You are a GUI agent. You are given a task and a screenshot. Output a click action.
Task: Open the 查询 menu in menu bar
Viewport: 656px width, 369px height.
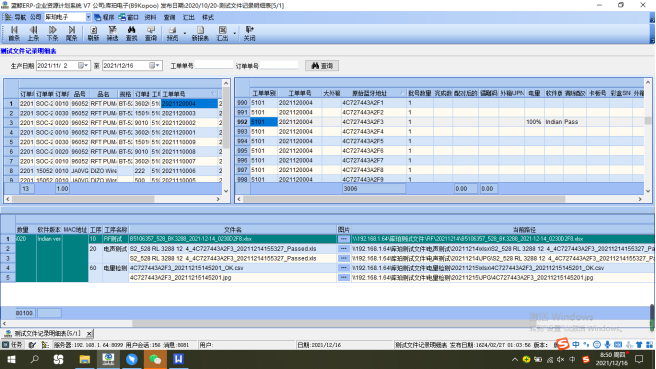pyautogui.click(x=169, y=17)
